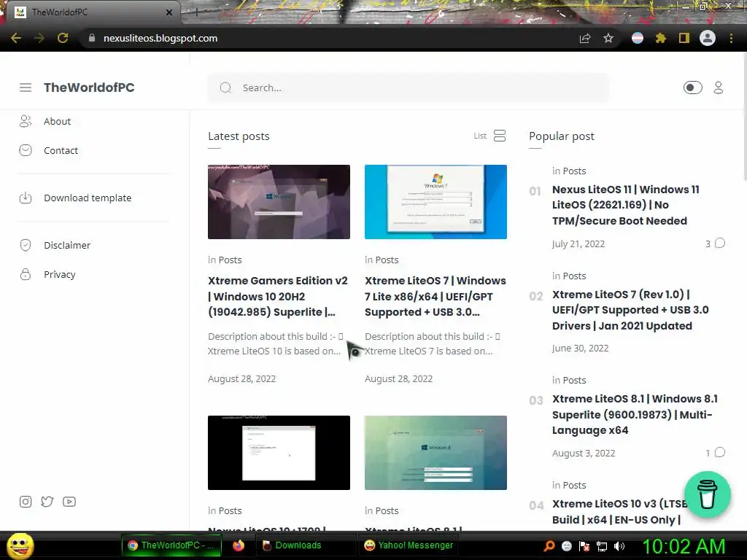This screenshot has width=747, height=560.
Task: Click into the Search... field
Action: pyautogui.click(x=409, y=87)
